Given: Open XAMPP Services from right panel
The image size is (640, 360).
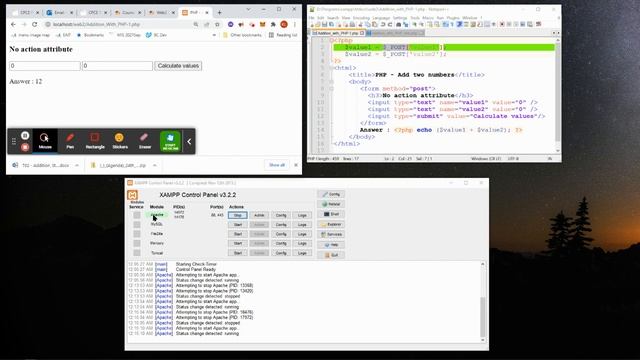Looking at the screenshot, I should tap(331, 235).
